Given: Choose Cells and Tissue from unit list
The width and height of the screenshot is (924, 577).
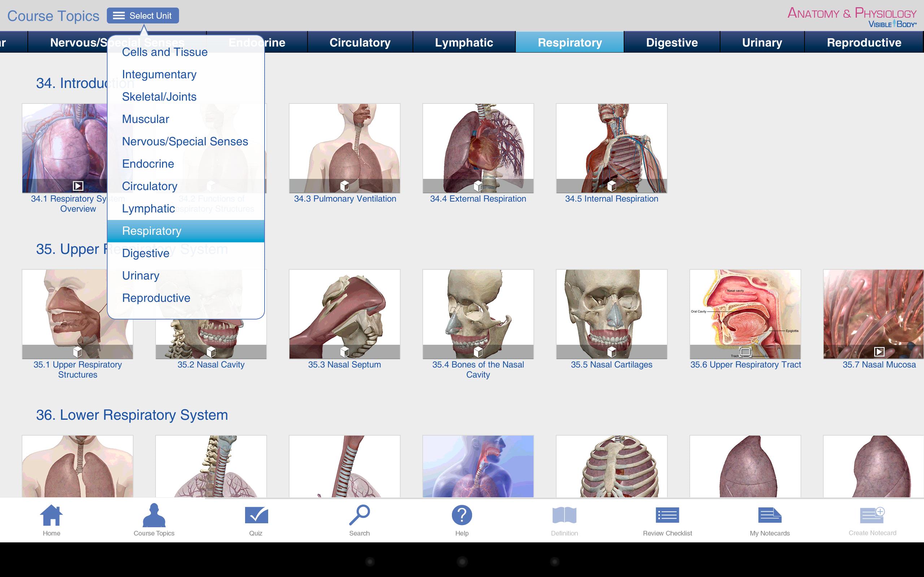Looking at the screenshot, I should (x=165, y=52).
